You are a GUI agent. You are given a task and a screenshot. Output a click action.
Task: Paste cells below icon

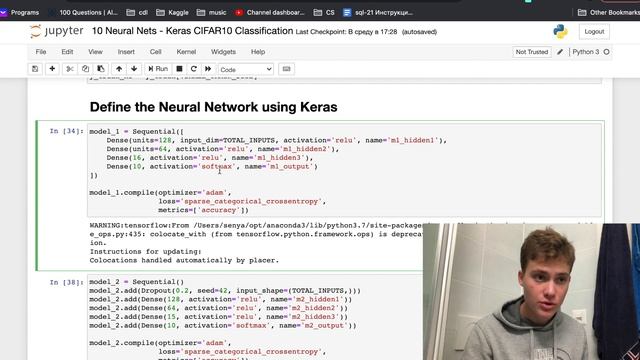click(101, 69)
